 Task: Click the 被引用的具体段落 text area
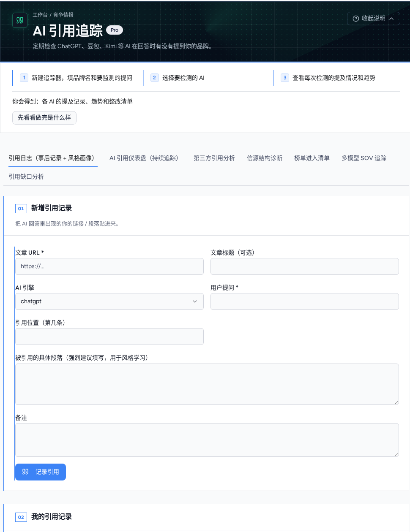[207, 384]
